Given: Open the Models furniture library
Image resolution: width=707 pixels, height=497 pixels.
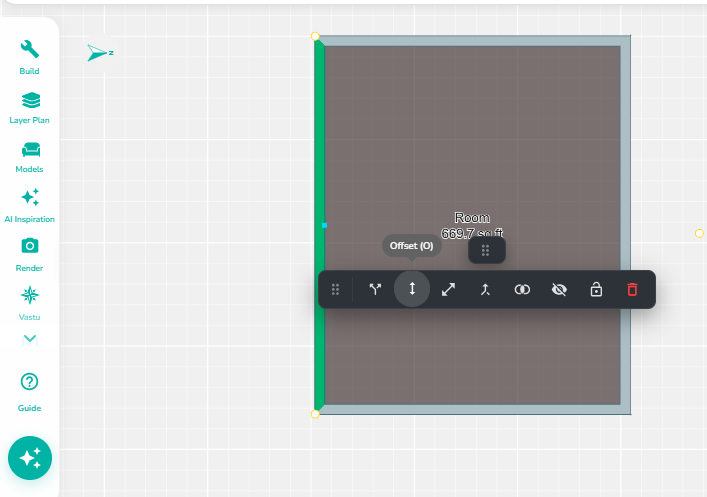Looking at the screenshot, I should (x=29, y=157).
